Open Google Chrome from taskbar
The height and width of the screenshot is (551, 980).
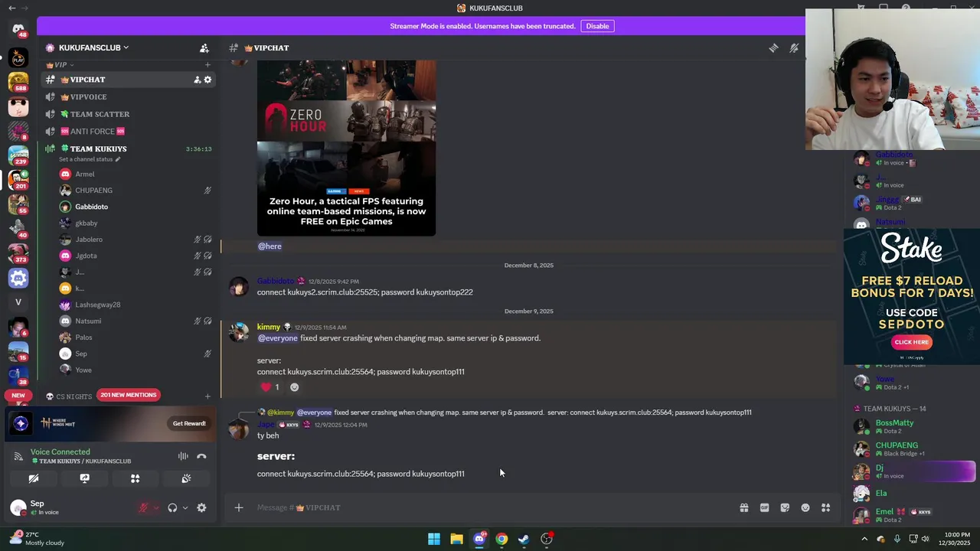[501, 539]
